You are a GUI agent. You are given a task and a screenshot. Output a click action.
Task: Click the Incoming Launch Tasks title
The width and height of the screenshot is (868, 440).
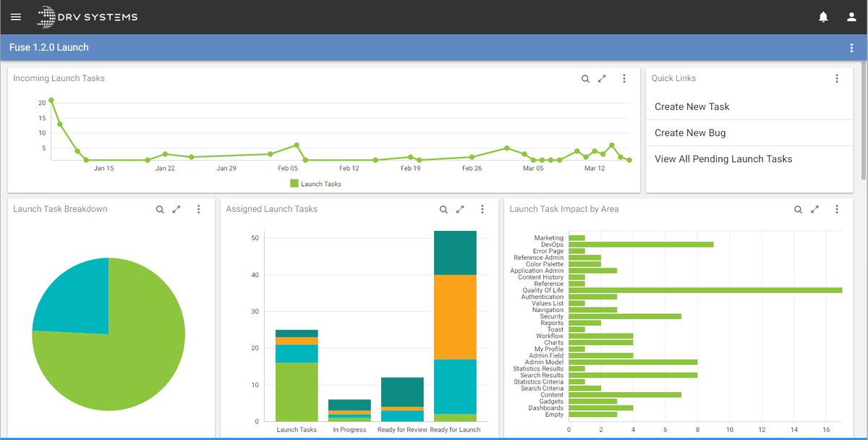click(59, 78)
